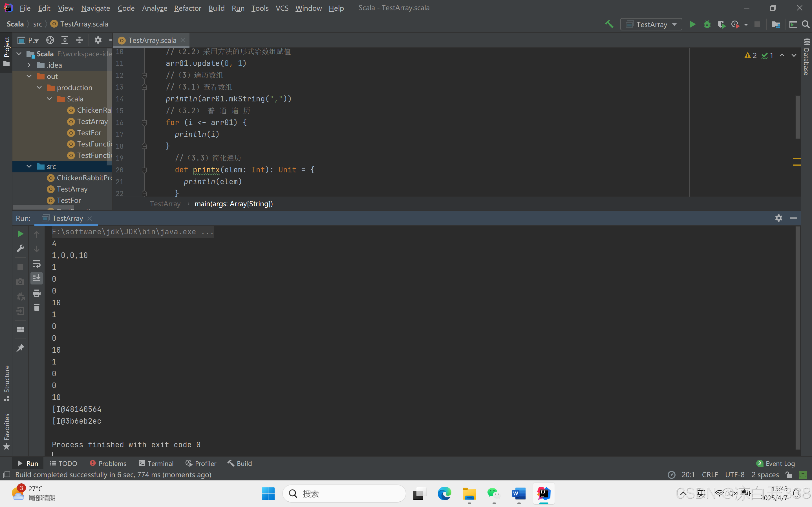
Task: Click the Debug bug icon
Action: (707, 25)
